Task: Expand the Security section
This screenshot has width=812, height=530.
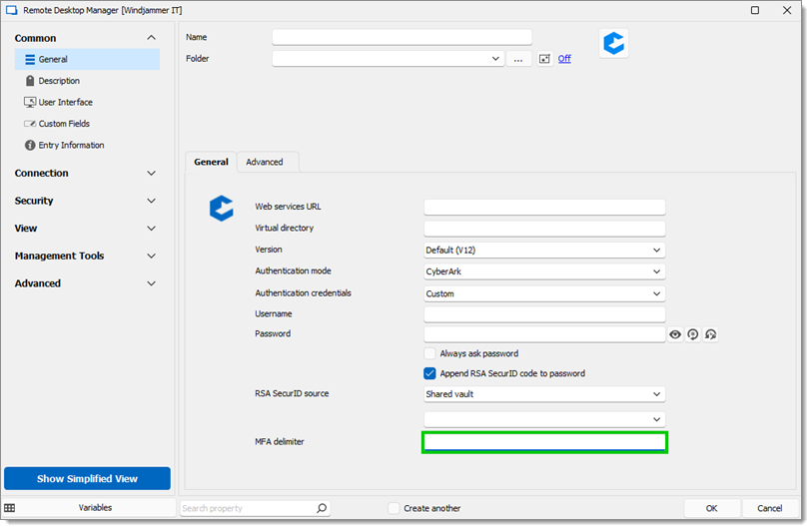Action: tap(151, 201)
